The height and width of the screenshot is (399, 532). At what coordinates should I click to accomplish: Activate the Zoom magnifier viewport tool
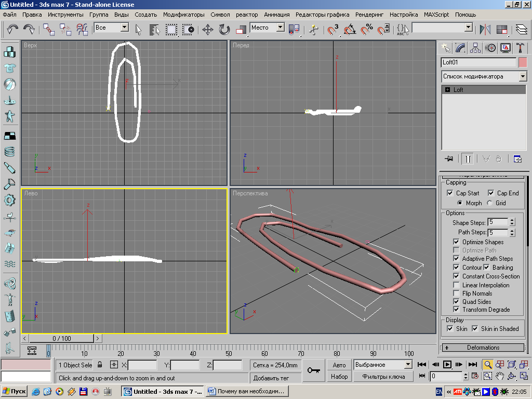click(487, 365)
